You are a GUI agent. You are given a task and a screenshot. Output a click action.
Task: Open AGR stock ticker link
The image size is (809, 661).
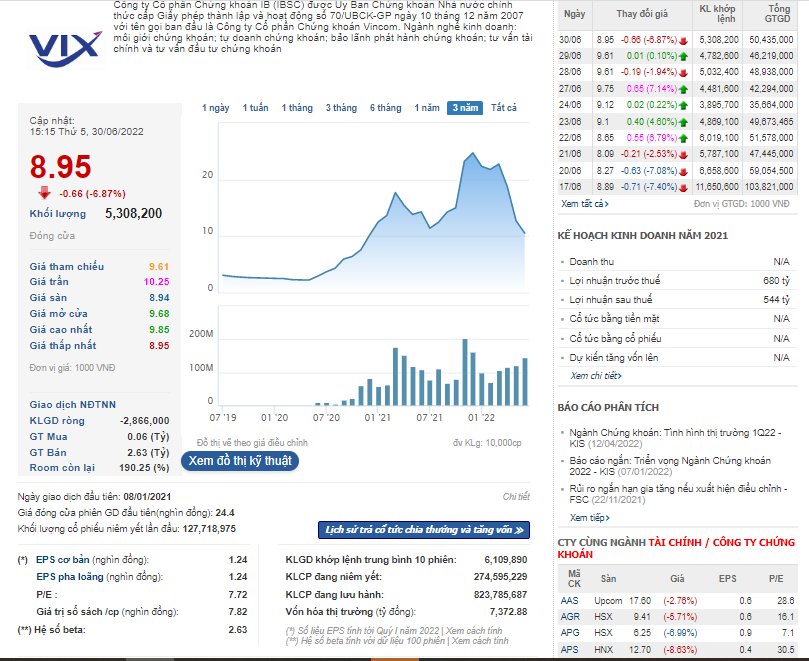click(570, 617)
